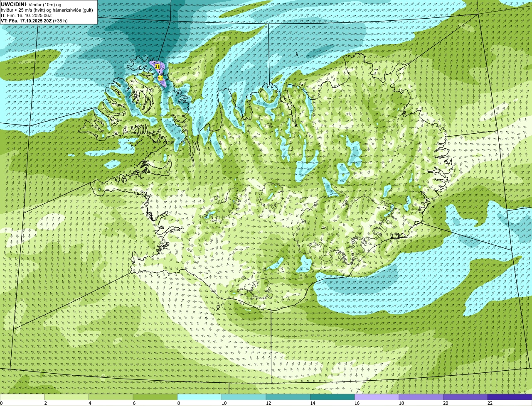Viewport: 532px width, 406px height.
Task: Click the "16" tick label on the scale
Action: pos(357,403)
